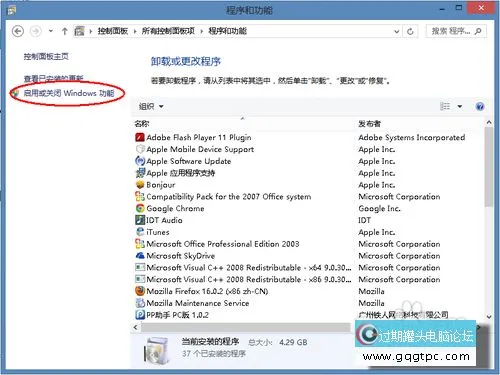Click the Office Professional Edition 2003 icon

[x=140, y=244]
